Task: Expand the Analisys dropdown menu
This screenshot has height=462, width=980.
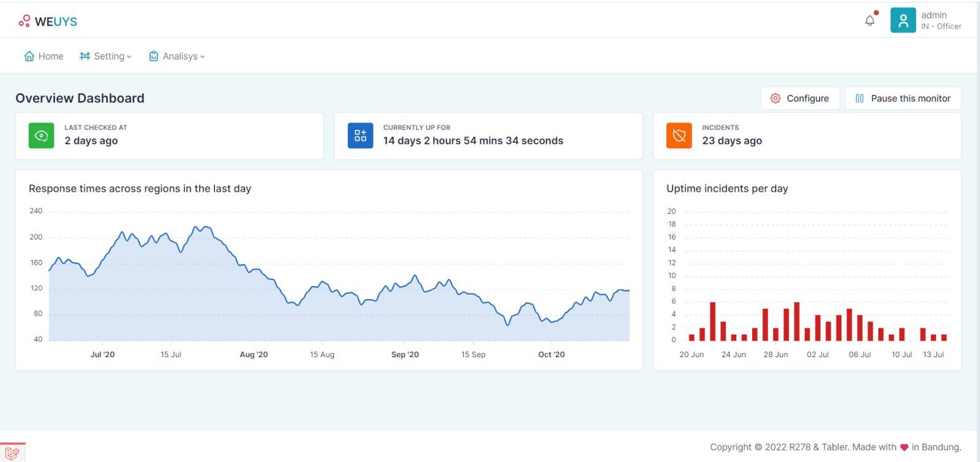Action: pos(177,56)
